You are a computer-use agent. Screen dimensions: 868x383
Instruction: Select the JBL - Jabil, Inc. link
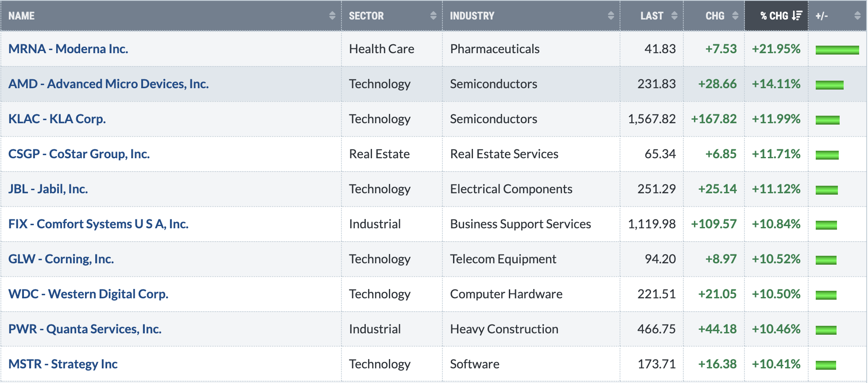point(48,189)
